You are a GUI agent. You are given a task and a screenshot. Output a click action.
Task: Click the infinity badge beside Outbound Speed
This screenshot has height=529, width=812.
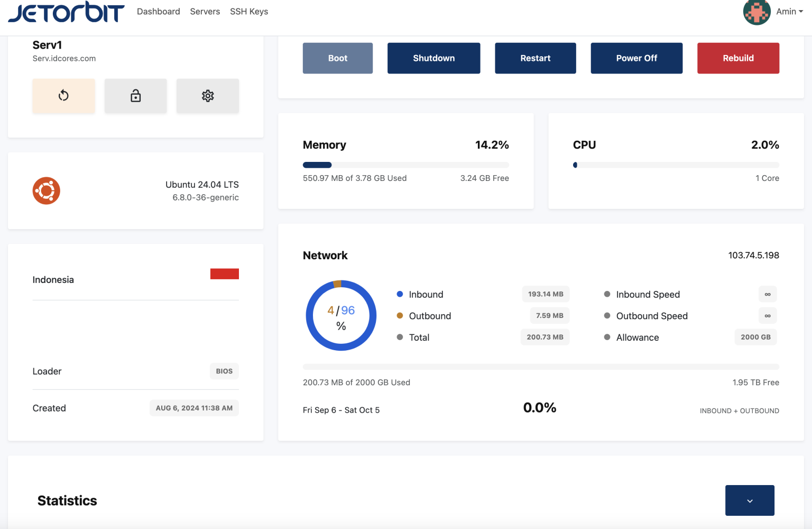tap(768, 315)
